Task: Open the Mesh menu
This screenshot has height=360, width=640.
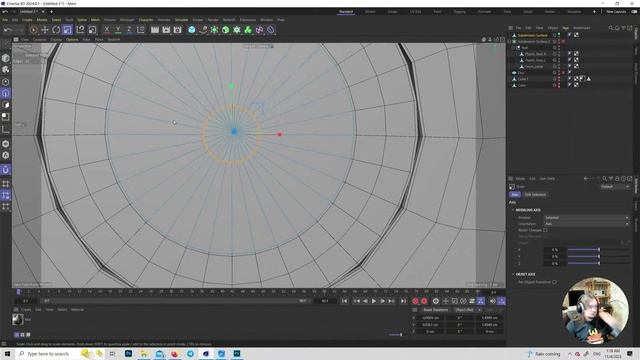Action: point(95,20)
